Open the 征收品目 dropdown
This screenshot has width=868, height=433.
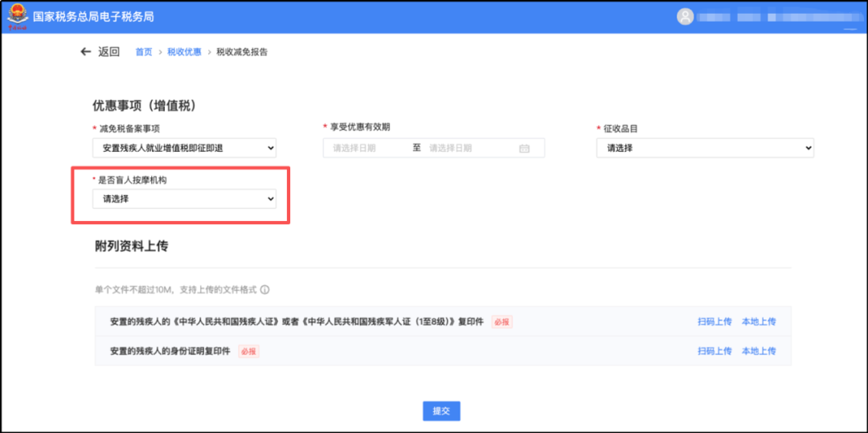pos(704,148)
